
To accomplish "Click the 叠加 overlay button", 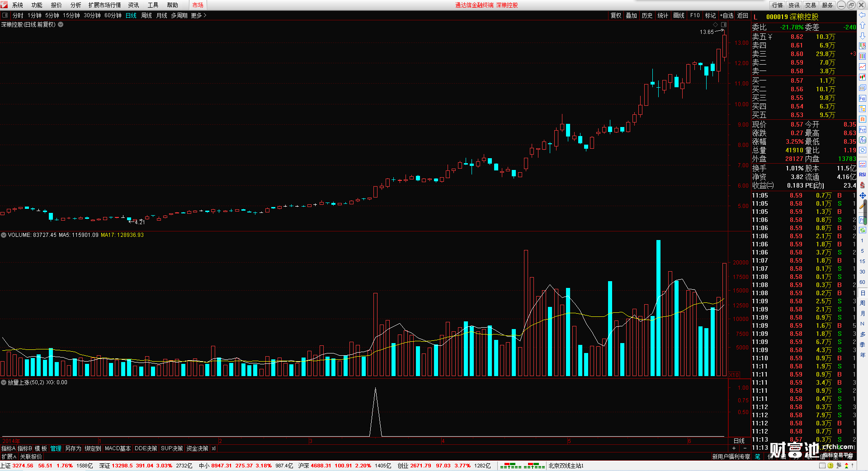I will (x=631, y=15).
